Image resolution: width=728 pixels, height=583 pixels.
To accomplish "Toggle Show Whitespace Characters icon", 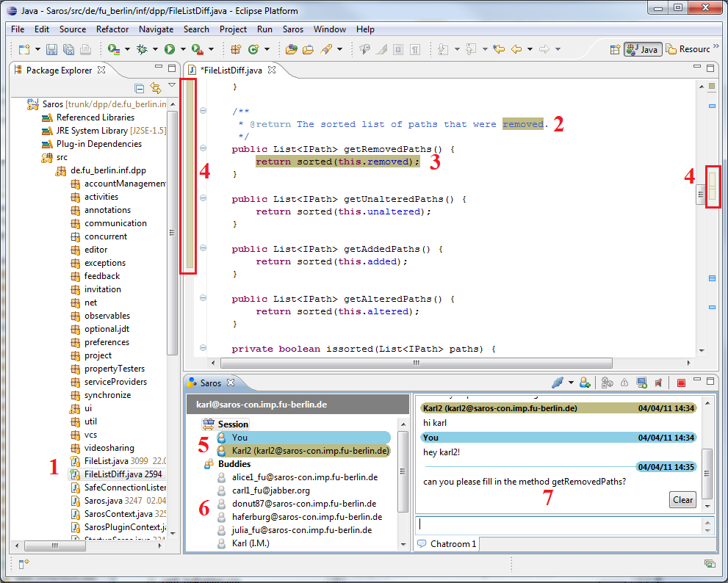I will click(415, 49).
